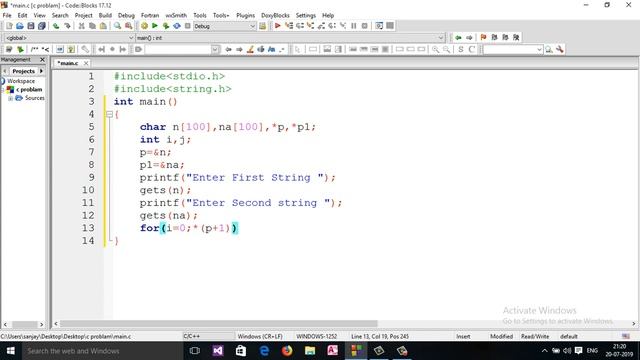Open Visual Studio from the taskbar
640x360 pixels.
point(218,351)
